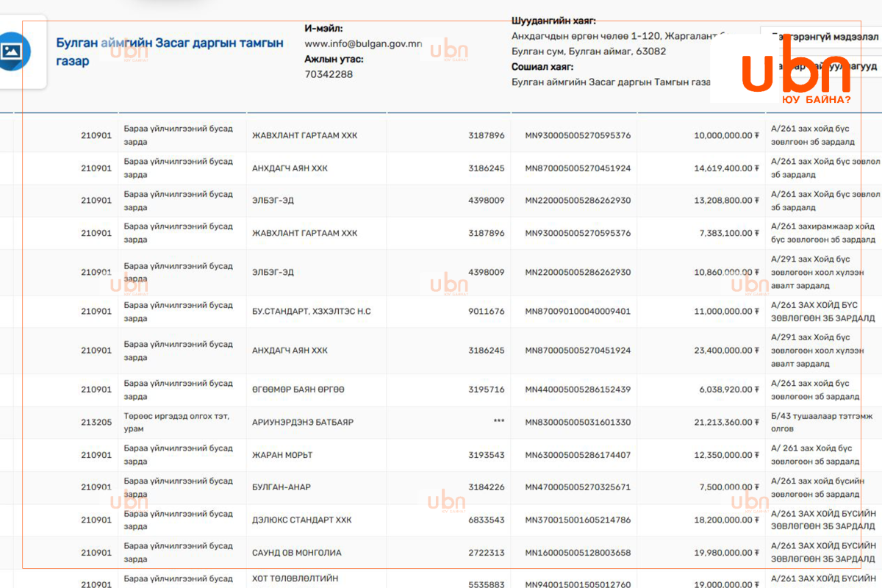The height and width of the screenshot is (588, 882).
Task: Click the amount 7,500,000.00 ₮
Action: [x=729, y=487]
